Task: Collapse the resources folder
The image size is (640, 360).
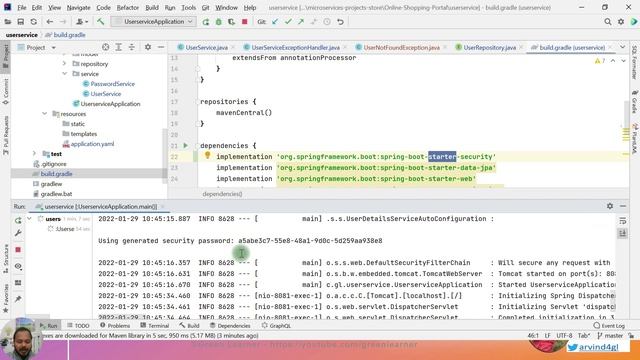Action: pos(44,114)
